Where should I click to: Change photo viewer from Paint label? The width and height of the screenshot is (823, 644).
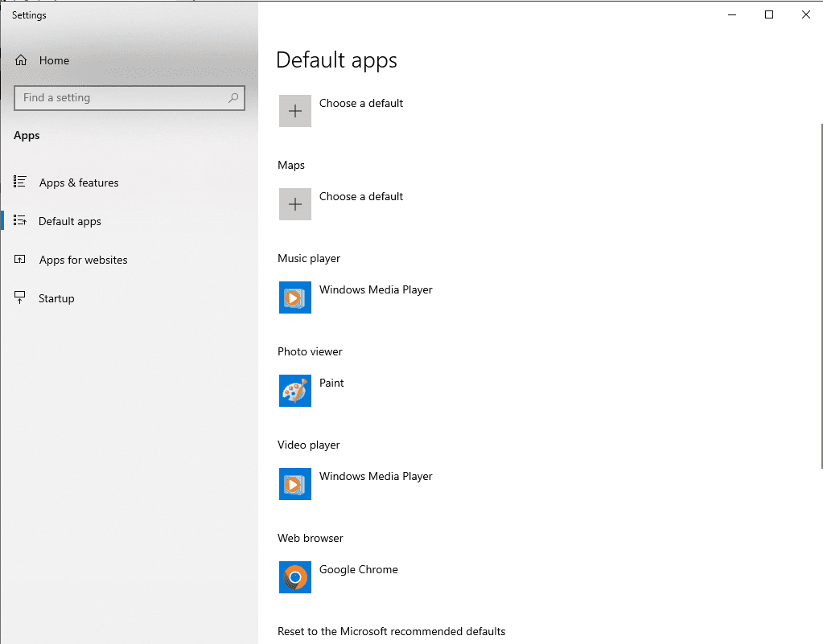click(331, 383)
